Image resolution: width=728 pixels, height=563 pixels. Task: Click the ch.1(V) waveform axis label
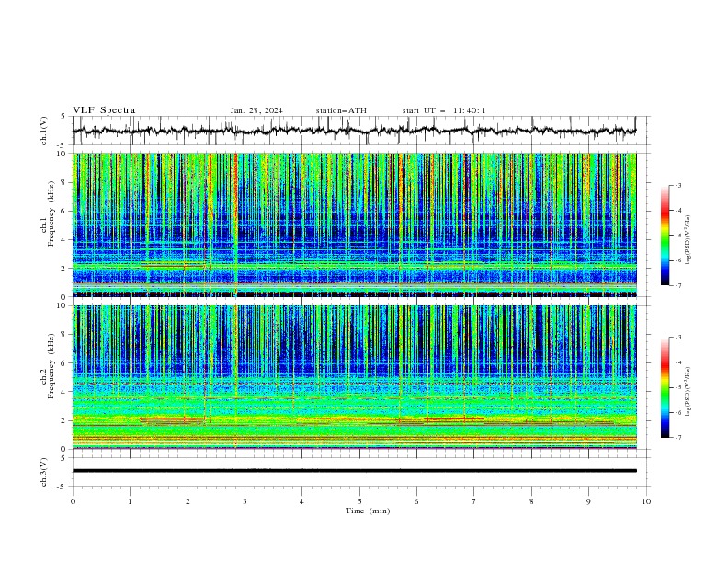44,131
